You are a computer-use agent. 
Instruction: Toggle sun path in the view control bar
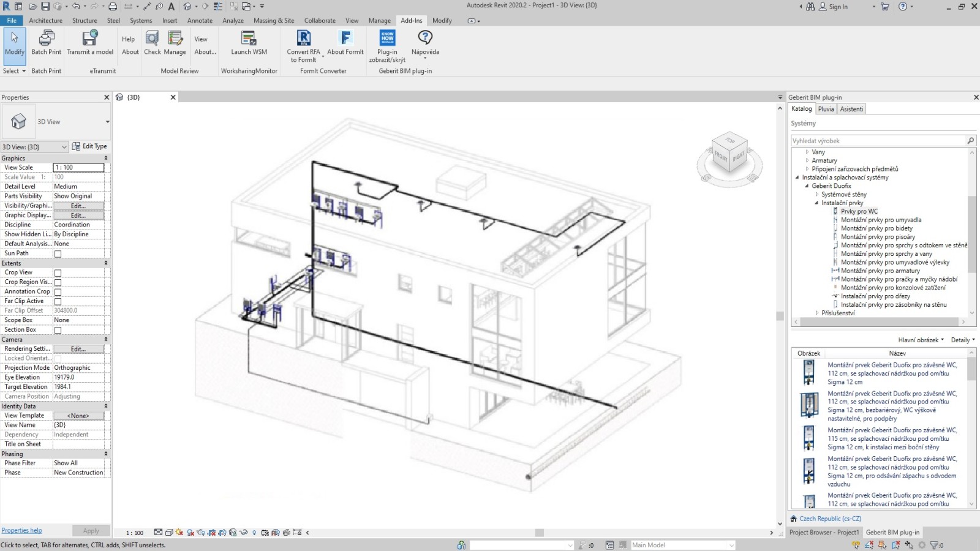[x=178, y=531]
